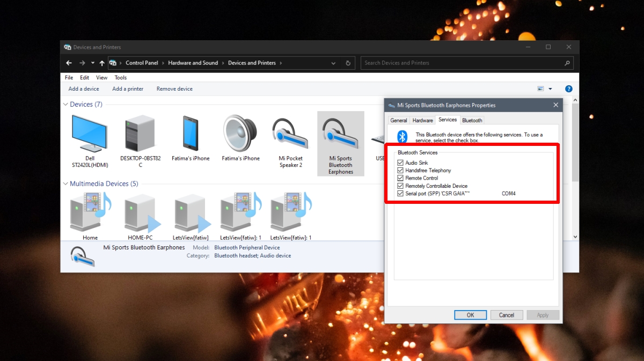Viewport: 644px width, 361px height.
Task: Switch to the Bluetooth tab
Action: tap(472, 121)
